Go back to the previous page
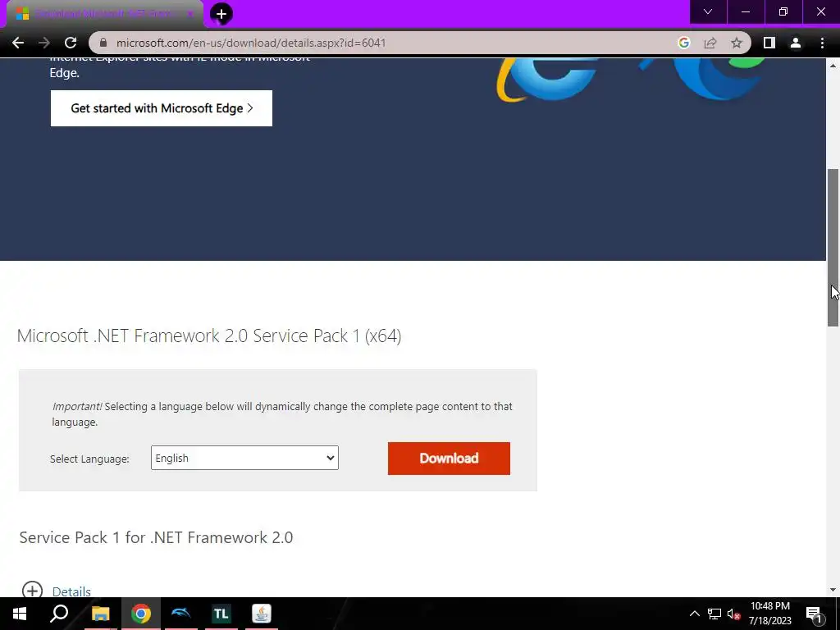 pos(18,43)
